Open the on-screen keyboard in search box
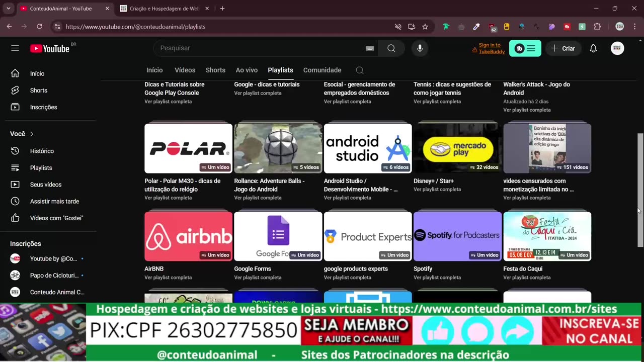 [370, 48]
